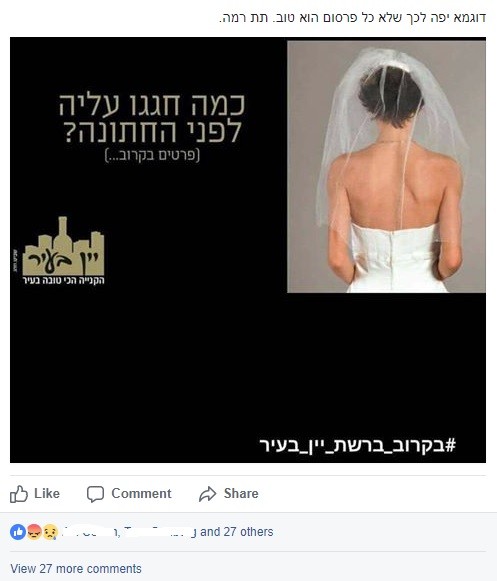This screenshot has height=581, width=497.
Task: Open the bride photo in the ad
Action: (x=386, y=167)
